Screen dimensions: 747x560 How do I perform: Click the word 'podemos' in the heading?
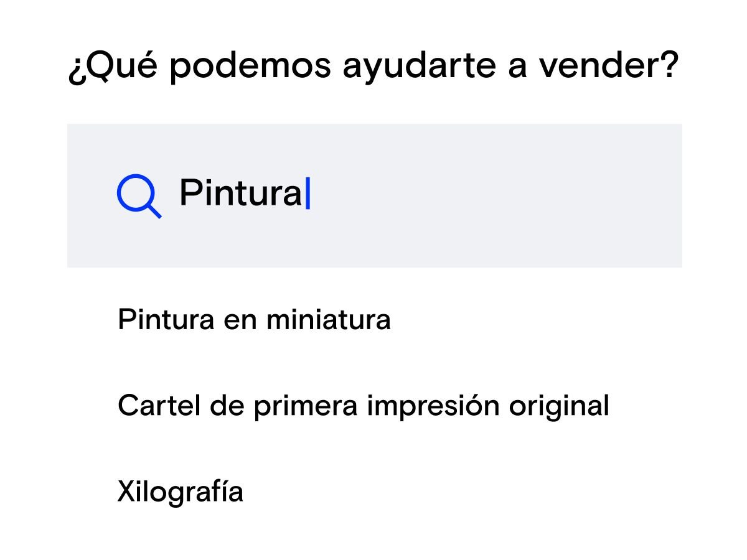(250, 67)
